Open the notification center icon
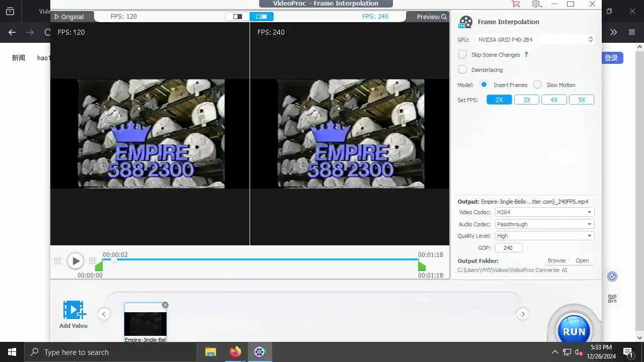Image resolution: width=644 pixels, height=362 pixels. click(x=628, y=352)
